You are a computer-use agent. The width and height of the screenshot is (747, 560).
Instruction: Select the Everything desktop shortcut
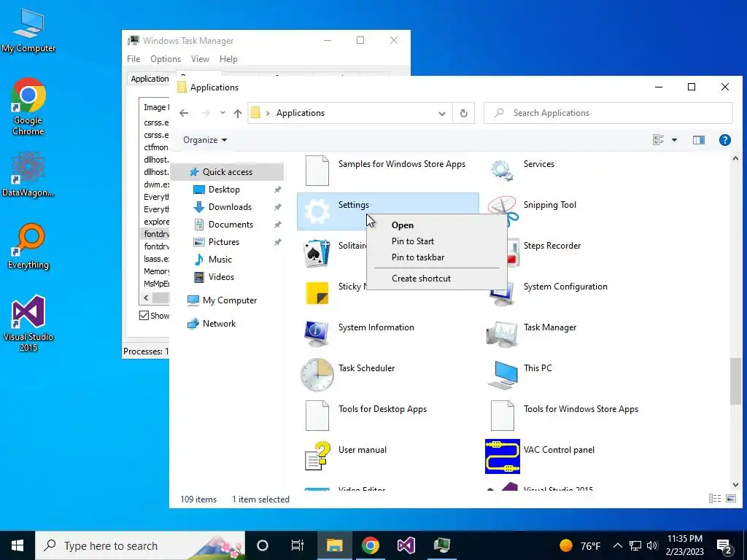pos(28,246)
